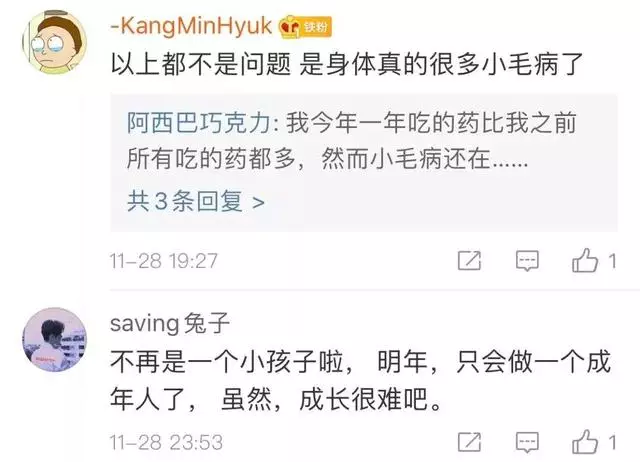Tap comment text 不再是一个小孩子啦
Image resolution: width=640 pixels, height=462 pixels.
pos(227,362)
